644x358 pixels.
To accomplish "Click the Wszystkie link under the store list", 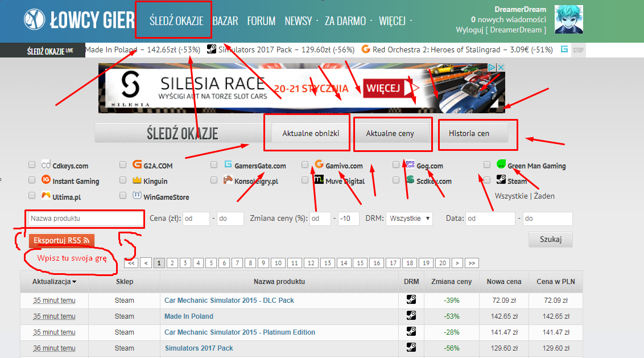I will coord(511,196).
